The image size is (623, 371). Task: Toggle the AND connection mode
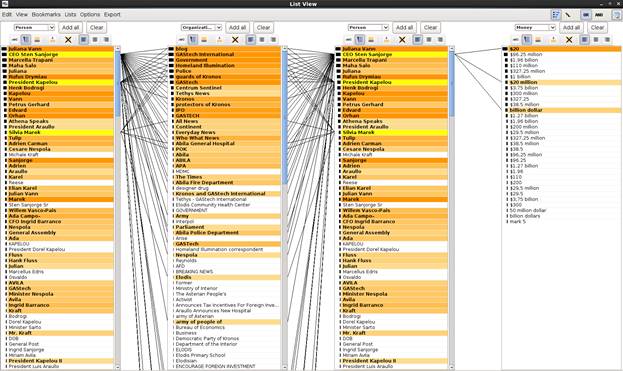click(x=599, y=15)
